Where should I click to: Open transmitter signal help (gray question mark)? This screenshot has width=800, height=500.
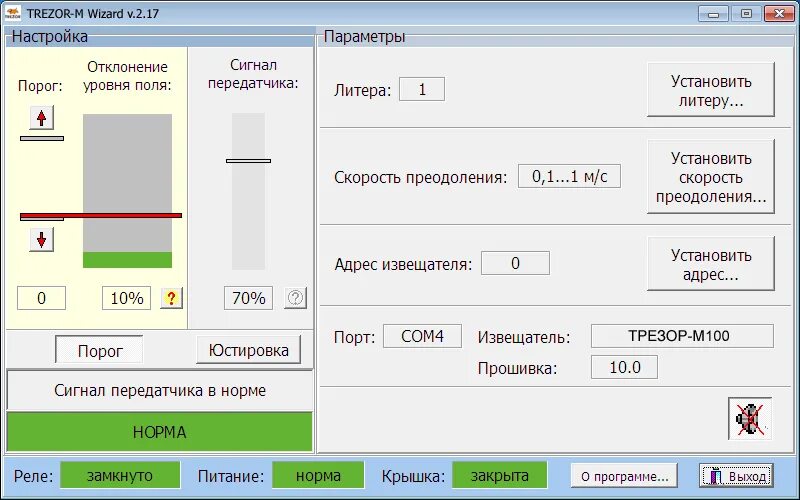(295, 298)
